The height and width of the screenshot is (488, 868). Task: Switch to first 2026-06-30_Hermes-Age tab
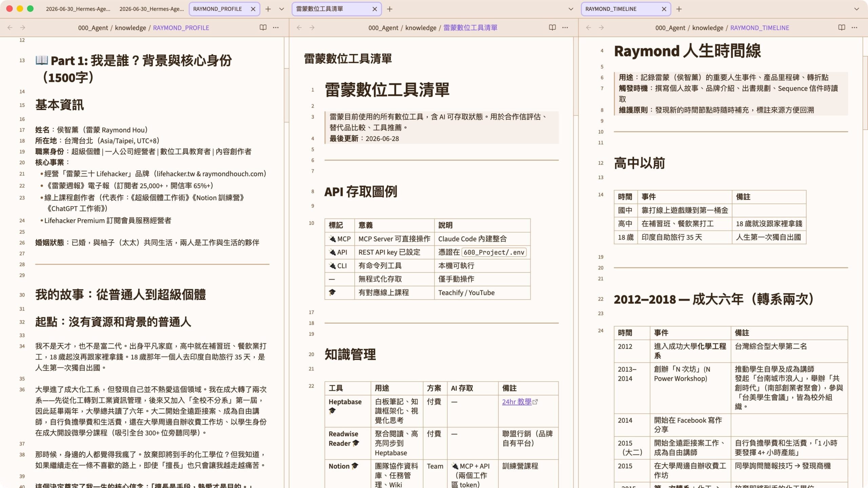point(78,9)
